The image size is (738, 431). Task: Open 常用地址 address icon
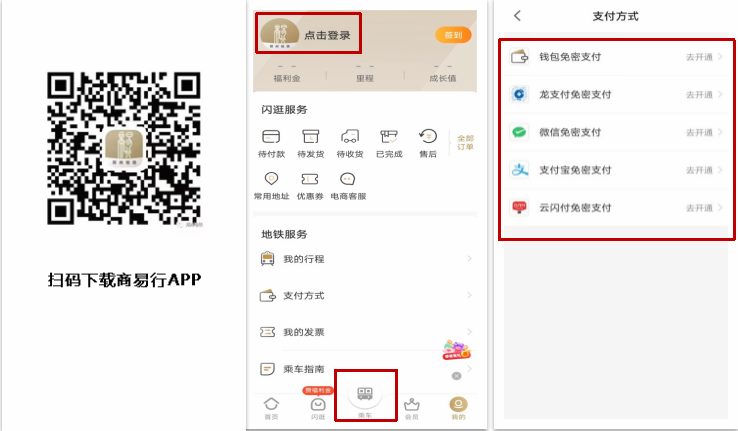tap(272, 179)
